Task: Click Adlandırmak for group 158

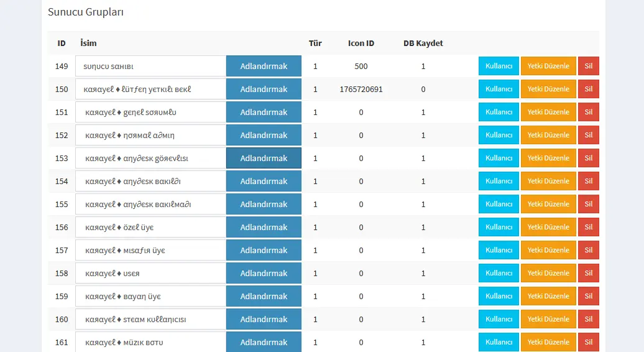Action: click(x=264, y=273)
